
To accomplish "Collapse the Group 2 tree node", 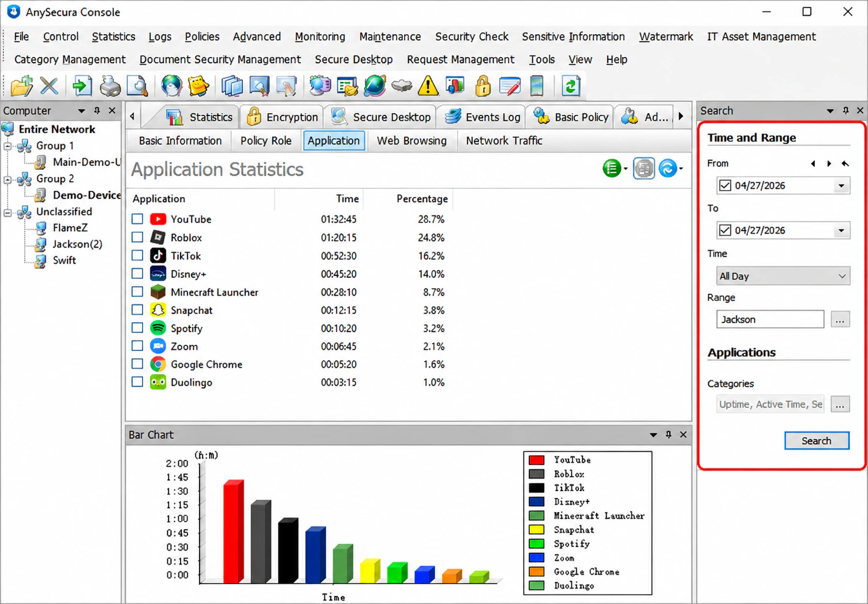I will coord(8,179).
